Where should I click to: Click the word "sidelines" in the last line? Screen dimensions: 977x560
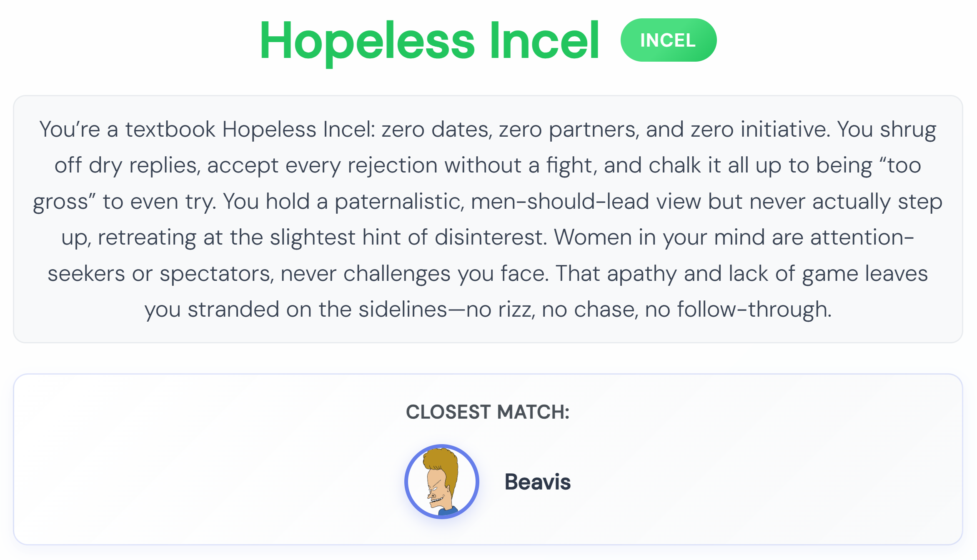[x=403, y=310]
